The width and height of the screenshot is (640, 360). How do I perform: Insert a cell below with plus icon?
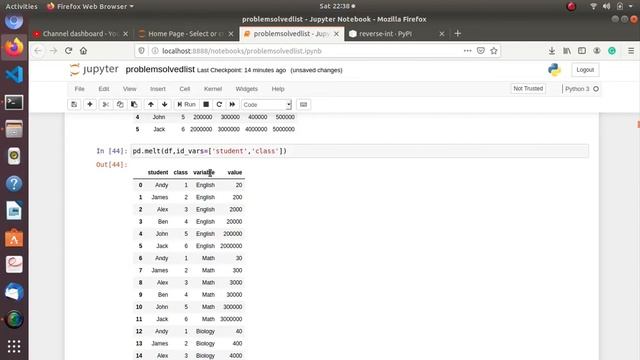[x=90, y=104]
